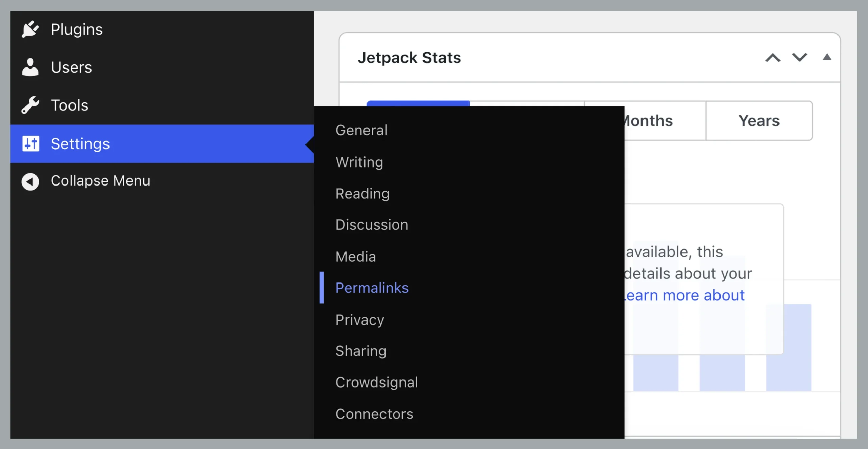The width and height of the screenshot is (868, 449).
Task: Click the Users person icon
Action: 30,67
